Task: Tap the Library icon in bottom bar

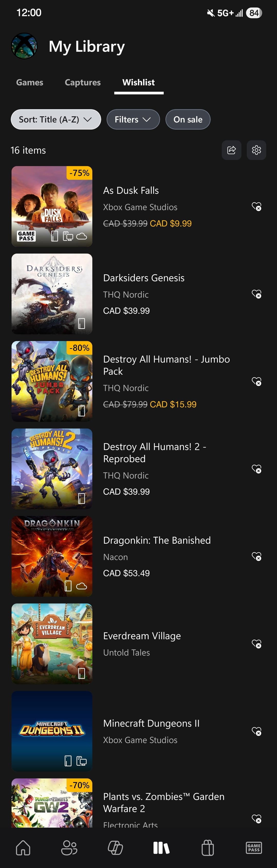Action: (x=161, y=847)
